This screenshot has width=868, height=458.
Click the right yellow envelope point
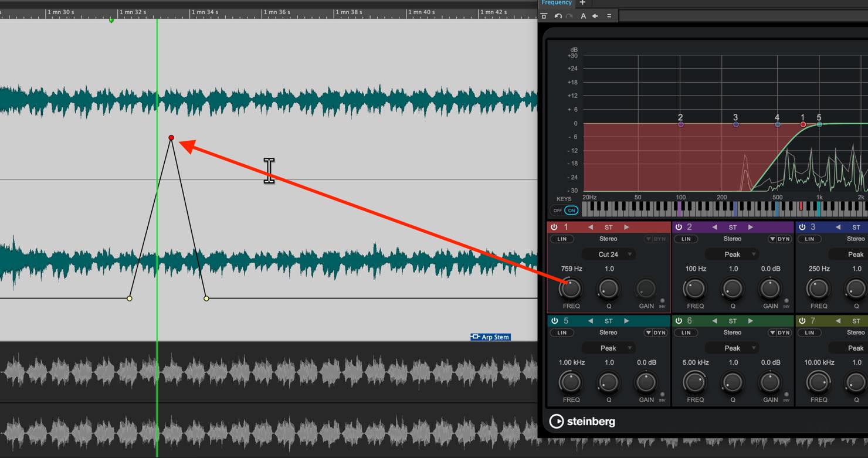point(206,298)
